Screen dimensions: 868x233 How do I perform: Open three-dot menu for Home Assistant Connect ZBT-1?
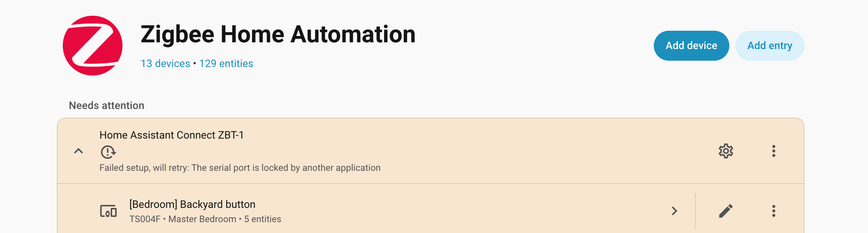[773, 151]
